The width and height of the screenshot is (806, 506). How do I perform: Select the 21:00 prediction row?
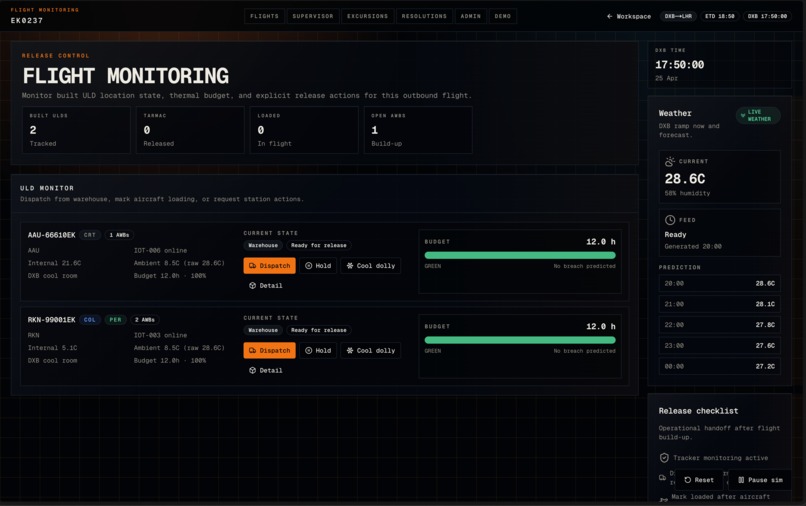(720, 304)
